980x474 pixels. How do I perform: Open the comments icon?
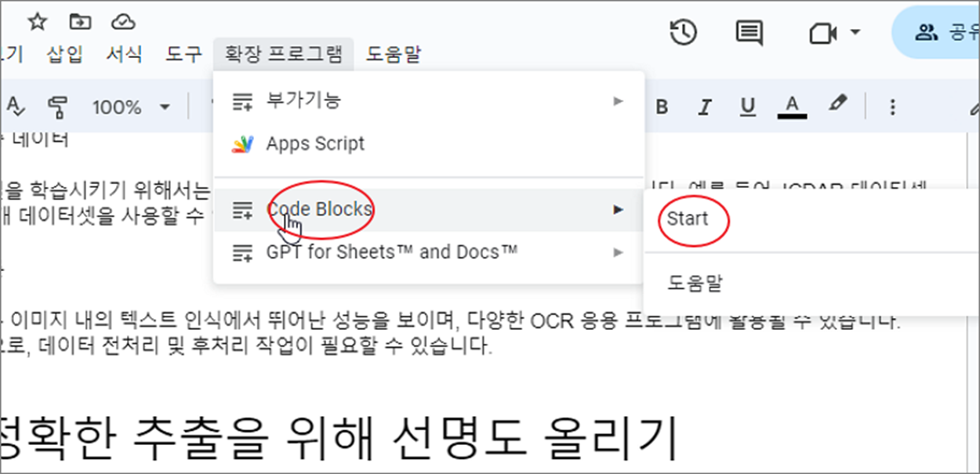[750, 33]
